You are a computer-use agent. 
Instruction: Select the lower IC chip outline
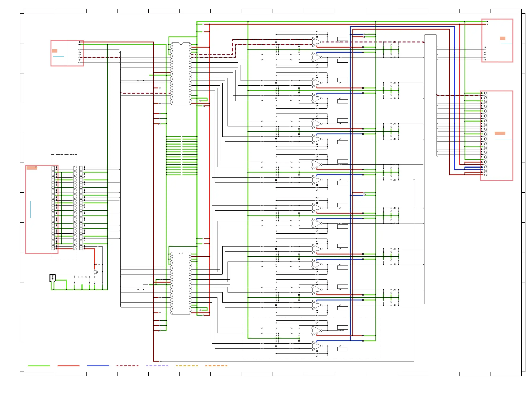[x=181, y=283]
